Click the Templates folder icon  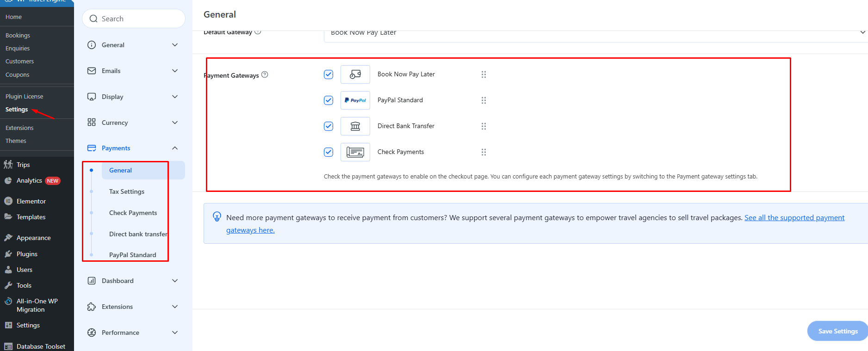pyautogui.click(x=8, y=217)
